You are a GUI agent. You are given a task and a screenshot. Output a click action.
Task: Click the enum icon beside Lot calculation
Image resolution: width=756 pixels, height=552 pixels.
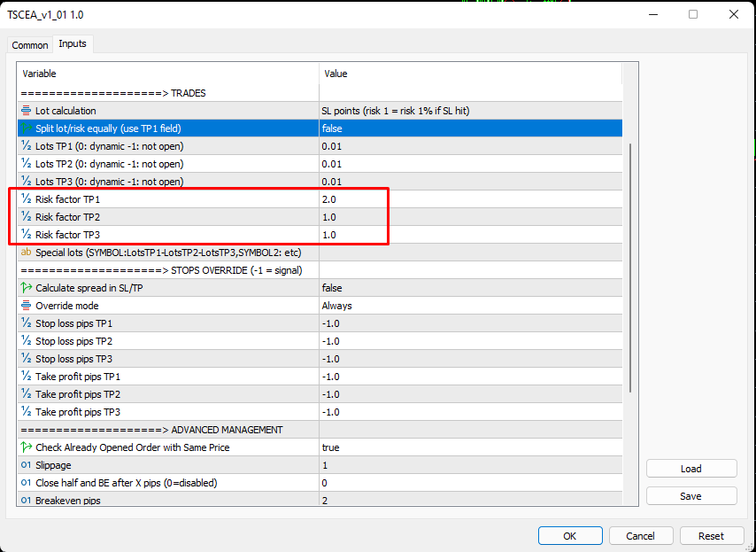(x=26, y=111)
